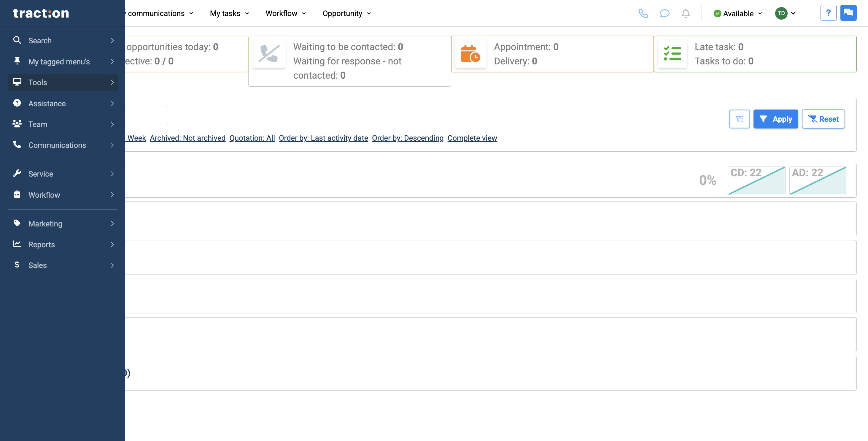The height and width of the screenshot is (441, 868).
Task: Change the Archived: Not archived filter
Action: 187,138
